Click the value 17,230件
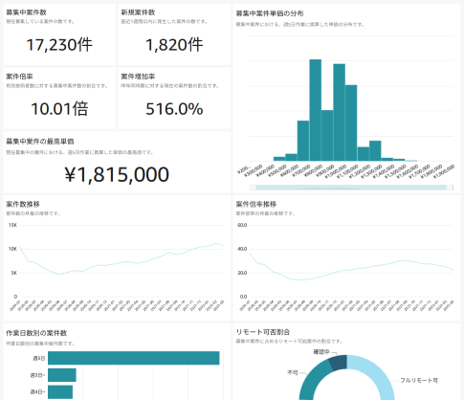 (59, 45)
